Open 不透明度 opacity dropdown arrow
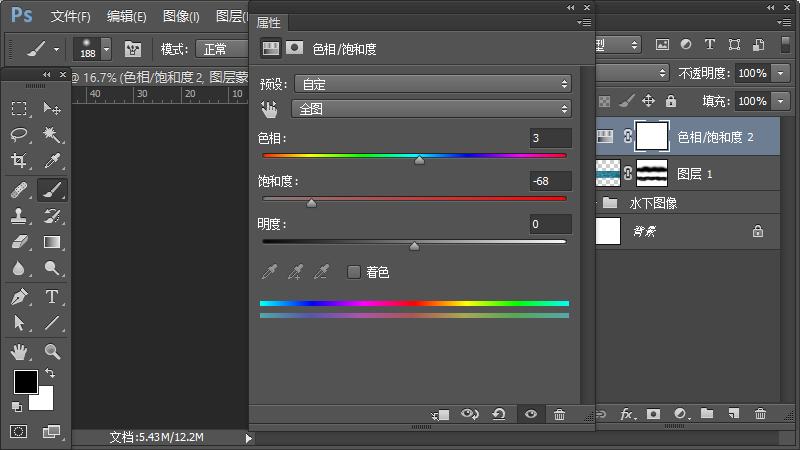800x450 pixels. coord(781,73)
